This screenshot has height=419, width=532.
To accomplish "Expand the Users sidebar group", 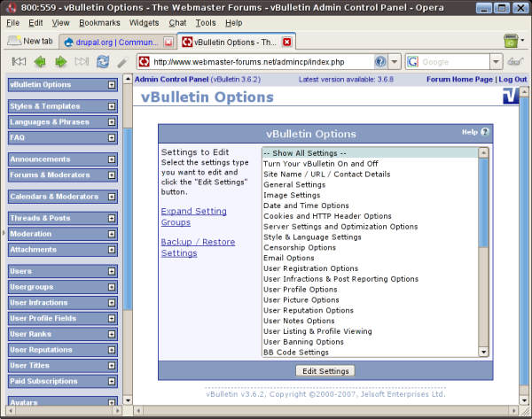I will pos(112,272).
